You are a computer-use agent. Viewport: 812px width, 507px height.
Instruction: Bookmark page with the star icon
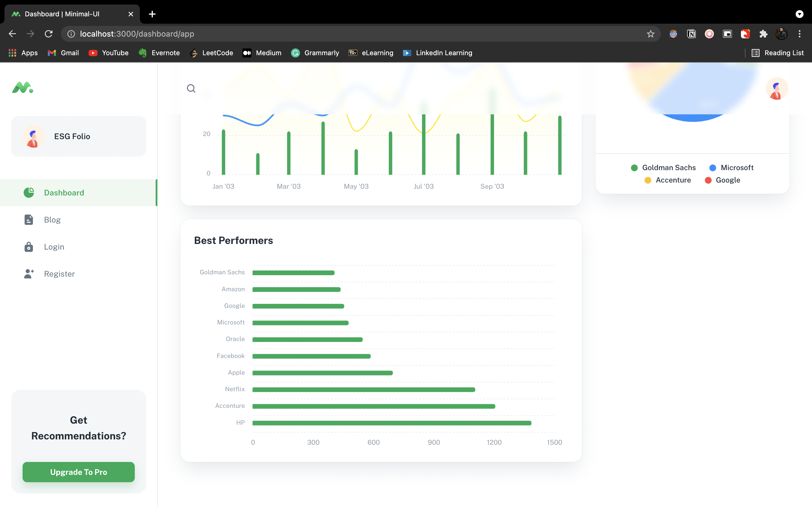click(x=650, y=34)
